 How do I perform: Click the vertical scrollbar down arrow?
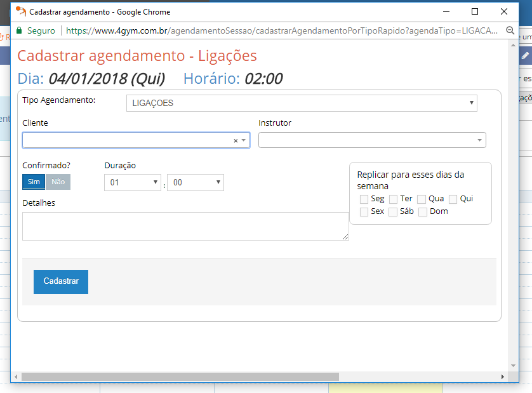[513, 366]
